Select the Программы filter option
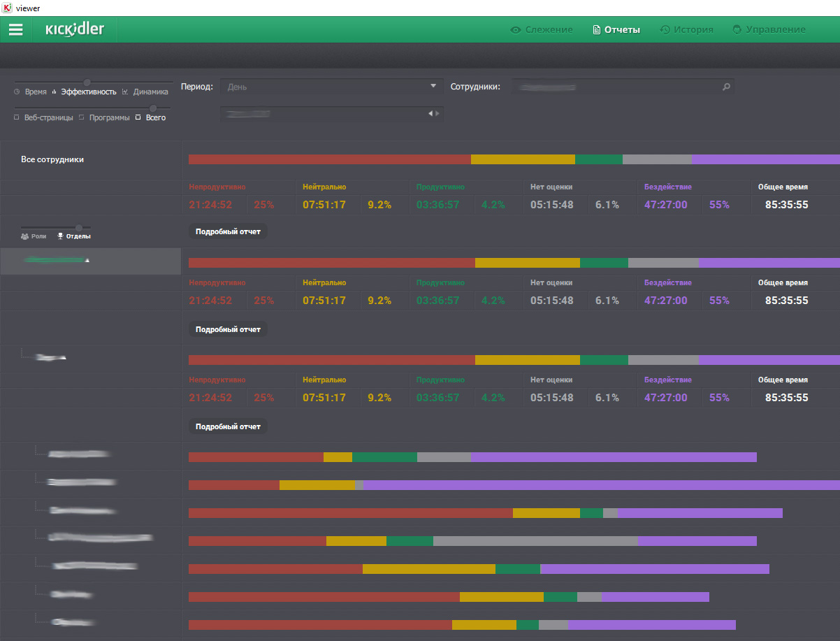The image size is (840, 641). coord(109,117)
